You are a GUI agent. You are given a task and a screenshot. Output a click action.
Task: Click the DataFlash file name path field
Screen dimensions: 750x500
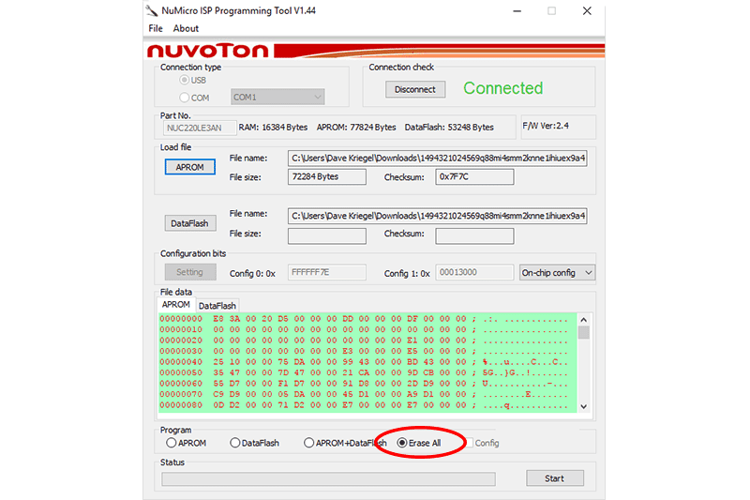pyautogui.click(x=437, y=216)
